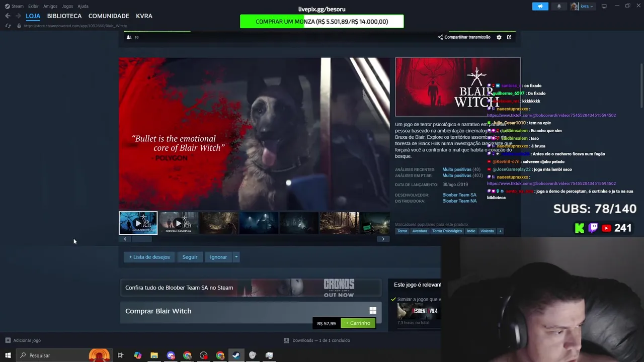
Task: Select the fourth screenshot thumbnail
Action: click(x=259, y=223)
